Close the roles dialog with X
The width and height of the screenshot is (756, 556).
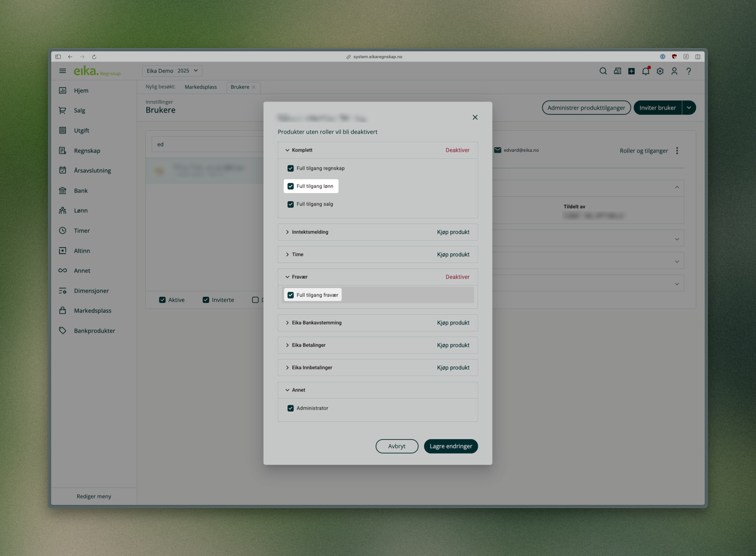tap(475, 117)
